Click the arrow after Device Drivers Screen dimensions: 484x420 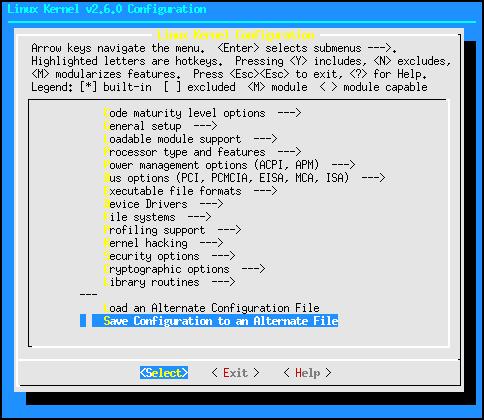click(211, 204)
